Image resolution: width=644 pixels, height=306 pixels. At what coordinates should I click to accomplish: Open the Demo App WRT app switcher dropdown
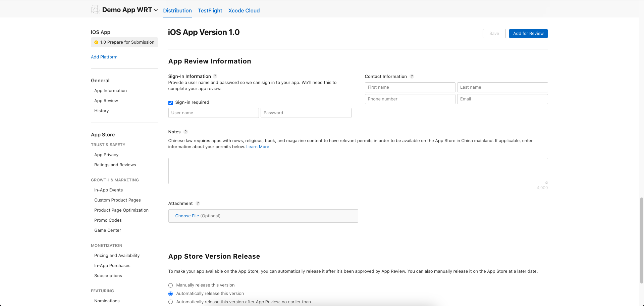[156, 10]
